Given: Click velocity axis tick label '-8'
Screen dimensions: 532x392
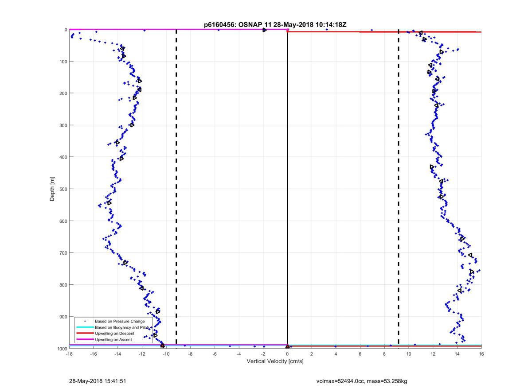Looking at the screenshot, I should click(190, 354).
